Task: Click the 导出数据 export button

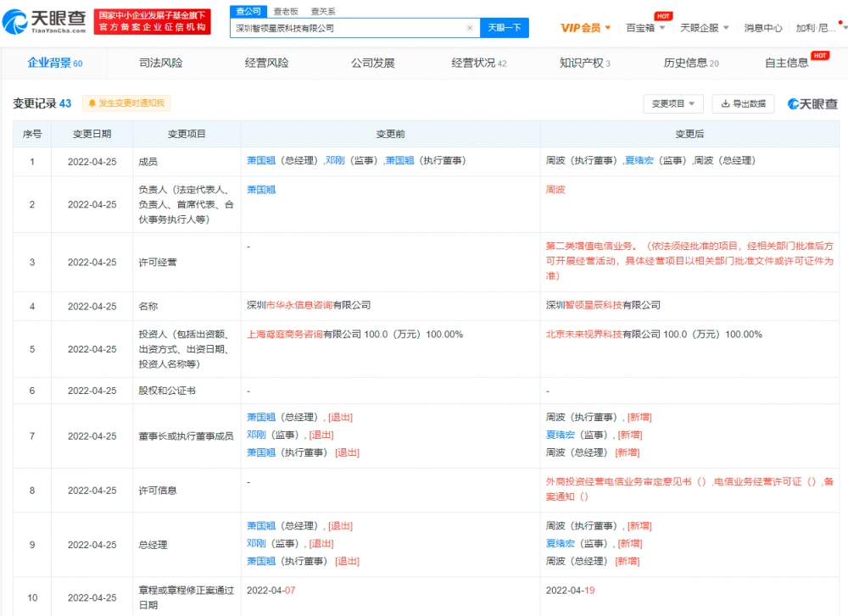Action: tap(743, 103)
